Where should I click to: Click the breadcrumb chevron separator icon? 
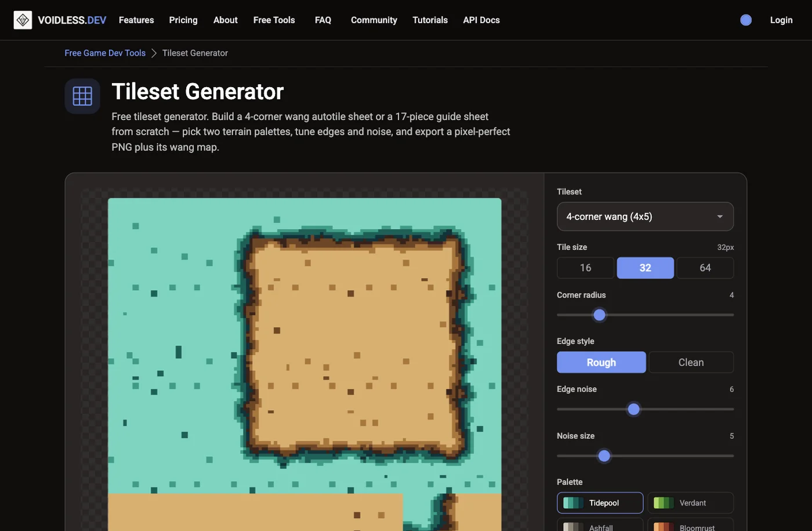click(x=154, y=53)
